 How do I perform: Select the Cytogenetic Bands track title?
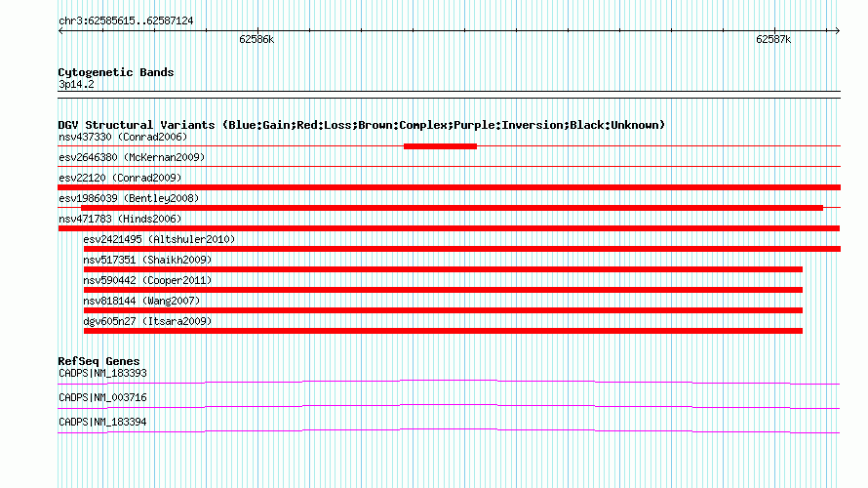click(x=116, y=72)
